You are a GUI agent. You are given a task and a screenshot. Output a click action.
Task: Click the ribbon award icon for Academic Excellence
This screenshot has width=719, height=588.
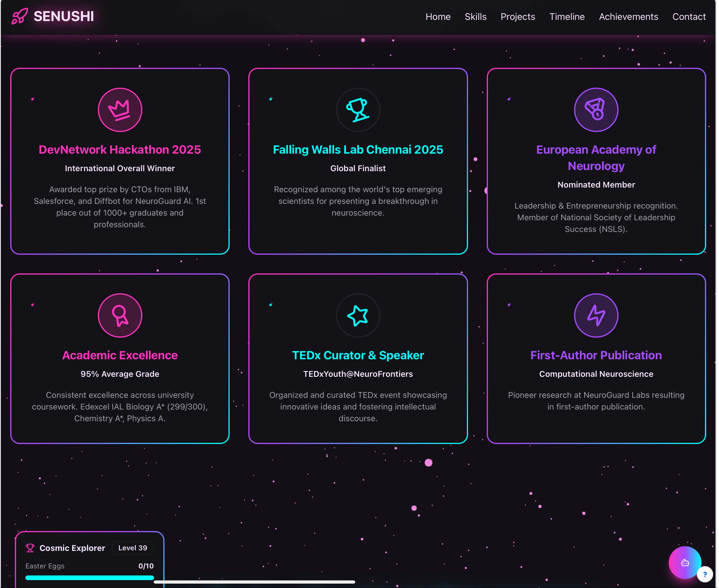coord(120,316)
